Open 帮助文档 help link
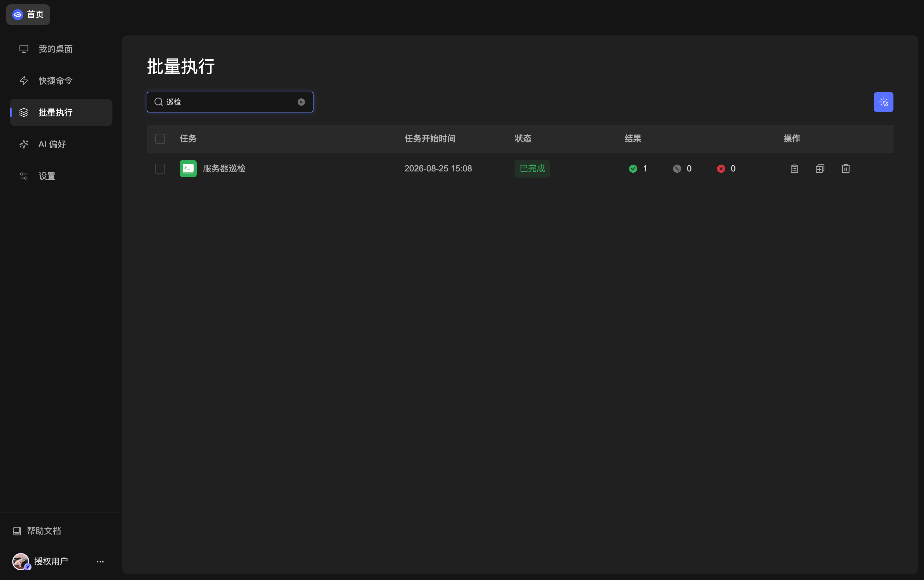The width and height of the screenshot is (924, 580). click(37, 531)
